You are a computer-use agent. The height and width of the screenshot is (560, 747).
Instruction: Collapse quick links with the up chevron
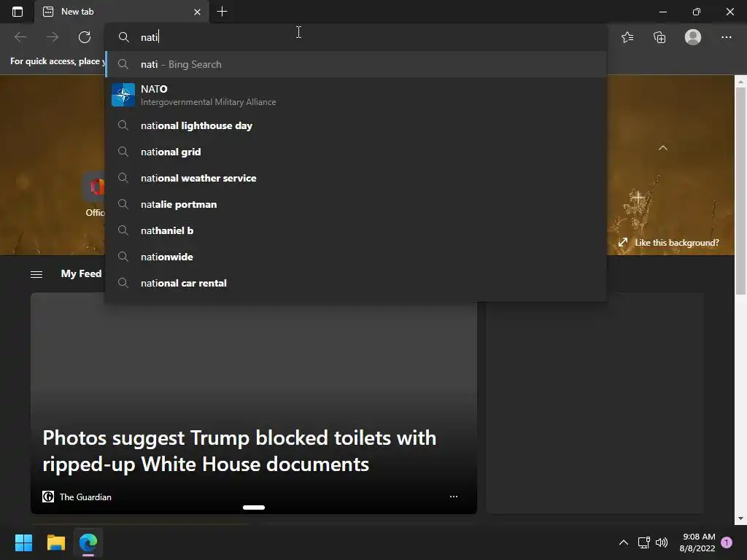tap(662, 148)
